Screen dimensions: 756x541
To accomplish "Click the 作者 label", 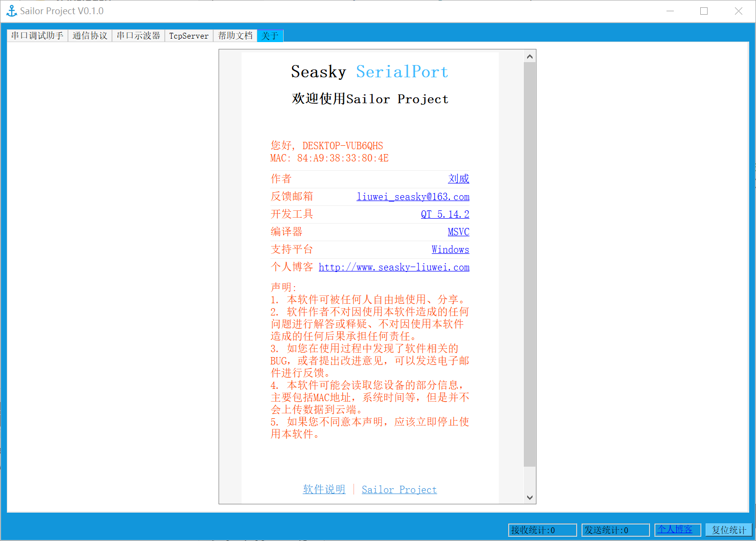I will click(x=281, y=179).
